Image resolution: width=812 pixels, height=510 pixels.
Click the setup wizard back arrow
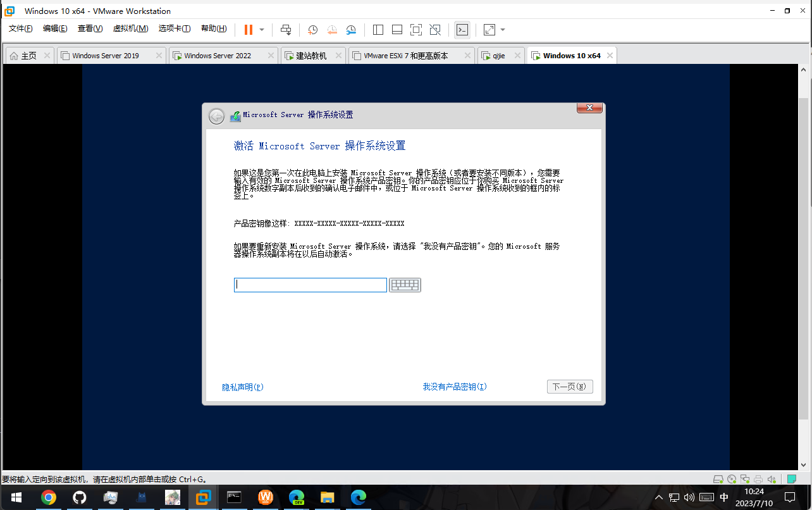216,116
